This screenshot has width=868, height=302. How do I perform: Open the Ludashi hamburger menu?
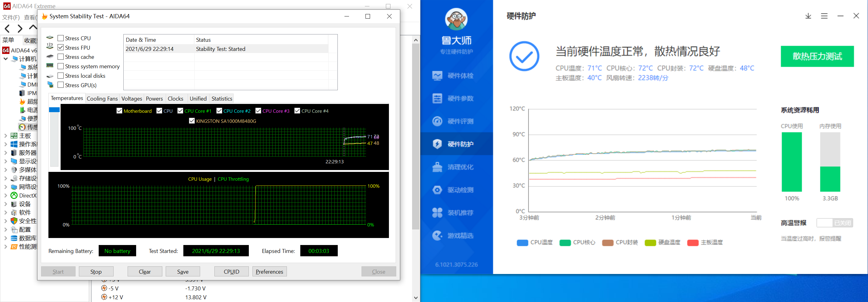(824, 16)
